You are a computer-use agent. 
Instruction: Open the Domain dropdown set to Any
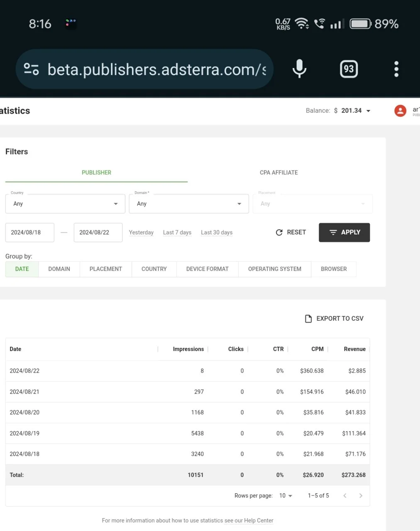(x=189, y=204)
